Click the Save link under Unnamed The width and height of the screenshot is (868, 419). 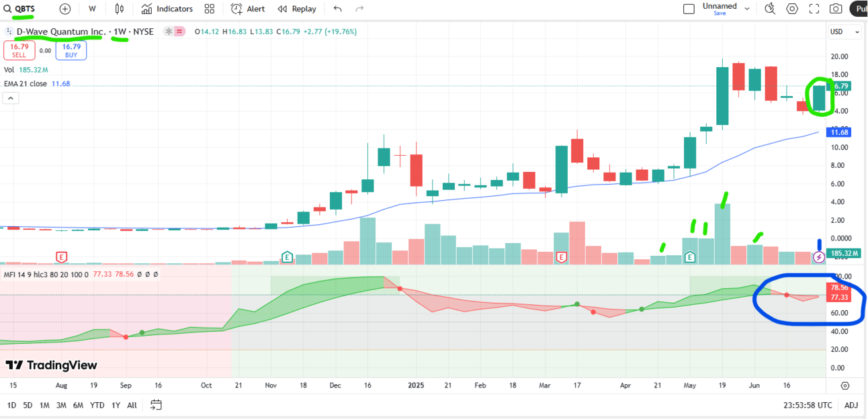pos(720,13)
